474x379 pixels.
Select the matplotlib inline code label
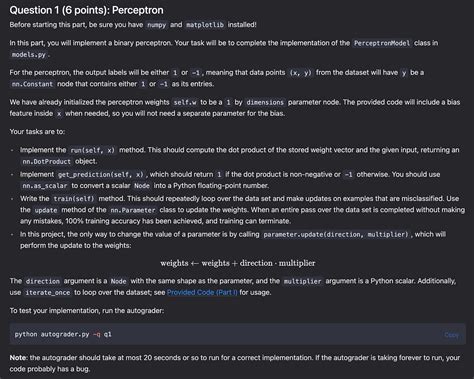coord(205,25)
